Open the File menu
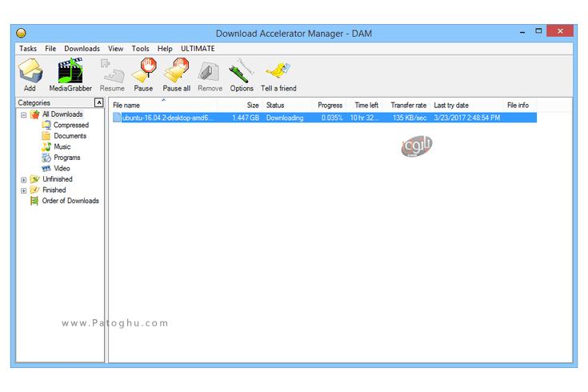Image resolution: width=588 pixels, height=392 pixels. pyautogui.click(x=50, y=49)
